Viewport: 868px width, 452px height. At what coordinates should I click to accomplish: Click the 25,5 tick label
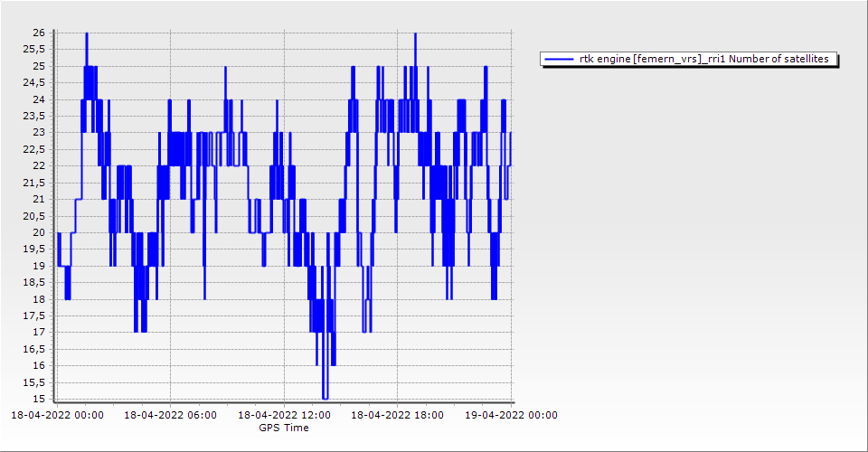pos(35,50)
